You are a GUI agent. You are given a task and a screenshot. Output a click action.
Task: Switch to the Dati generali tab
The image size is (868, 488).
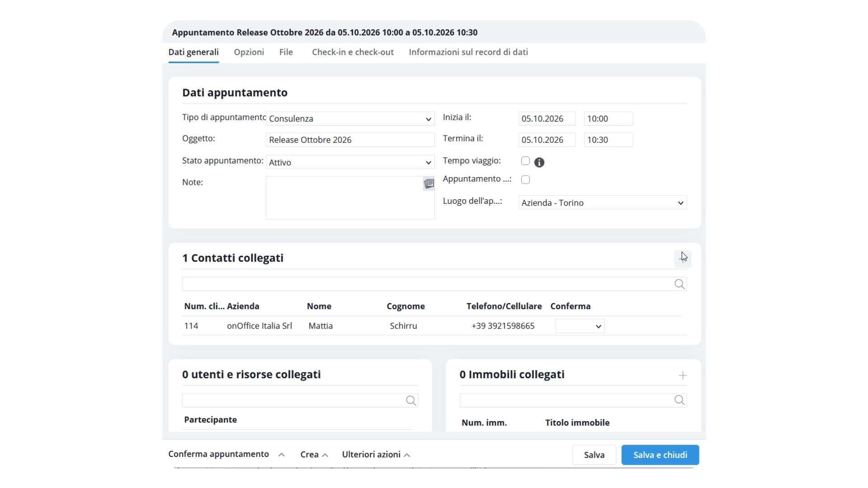(193, 52)
